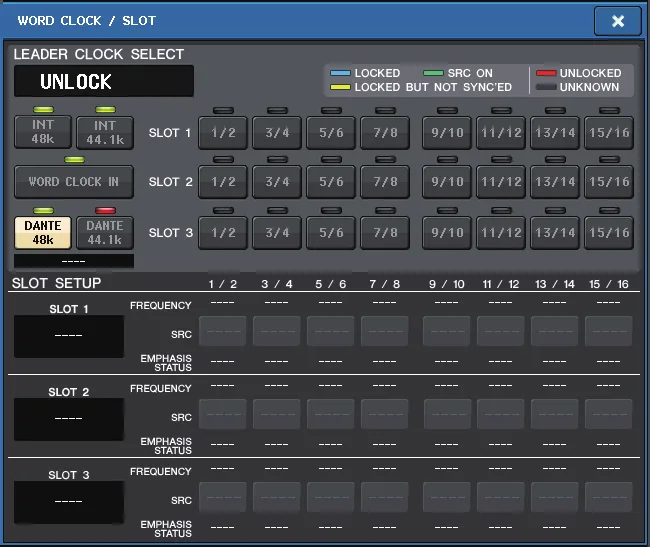Screen dimensions: 650x547
Task: Select SLOT 2 channels 5/6 clock button
Action: point(331,182)
